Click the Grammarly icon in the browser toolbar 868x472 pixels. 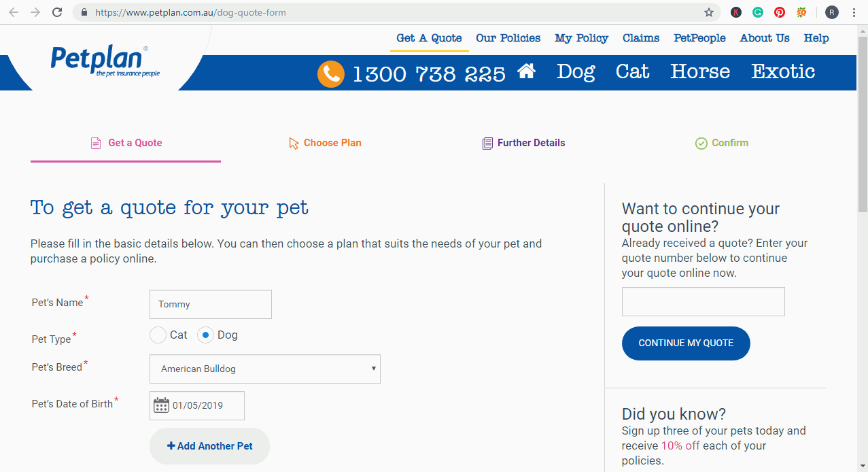757,12
